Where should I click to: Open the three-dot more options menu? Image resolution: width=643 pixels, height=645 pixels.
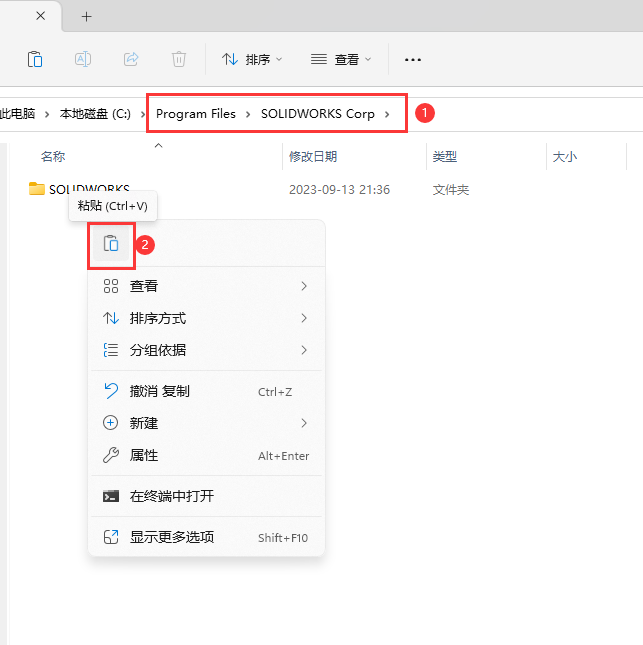click(x=412, y=60)
